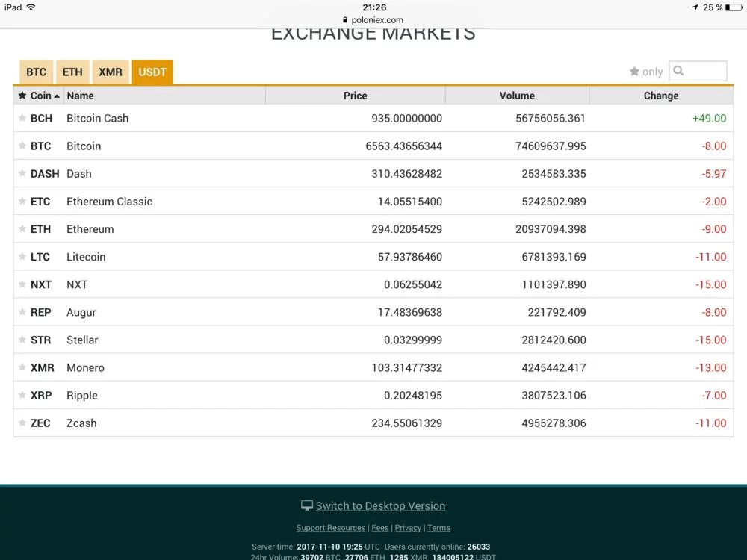Click BTC price 6563.43656344
747x560 pixels.
pyautogui.click(x=403, y=146)
